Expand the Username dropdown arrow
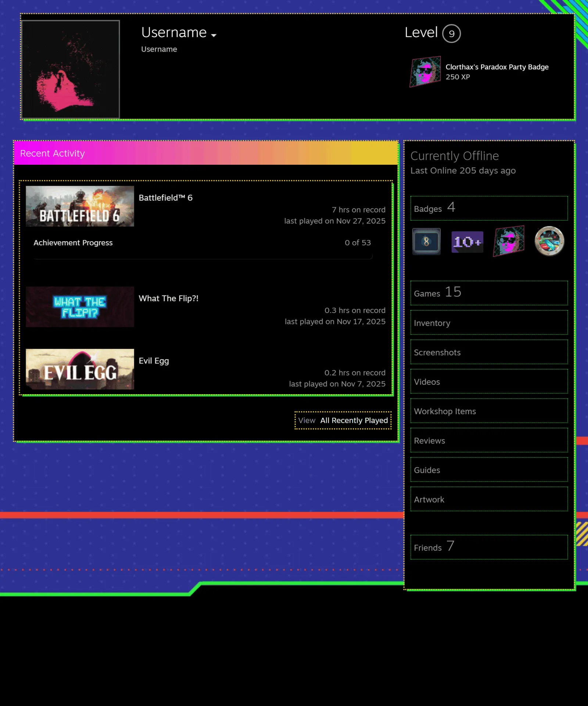 [214, 35]
